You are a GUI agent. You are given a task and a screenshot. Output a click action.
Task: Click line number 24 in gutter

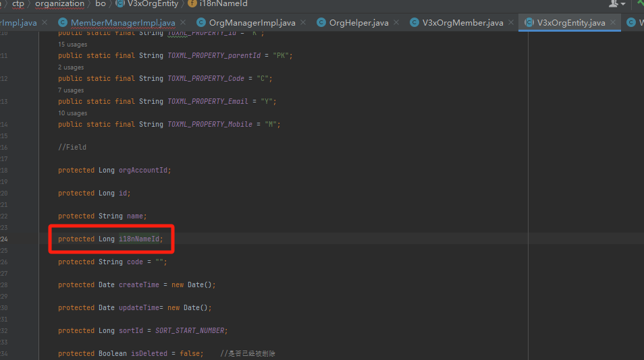(3, 239)
